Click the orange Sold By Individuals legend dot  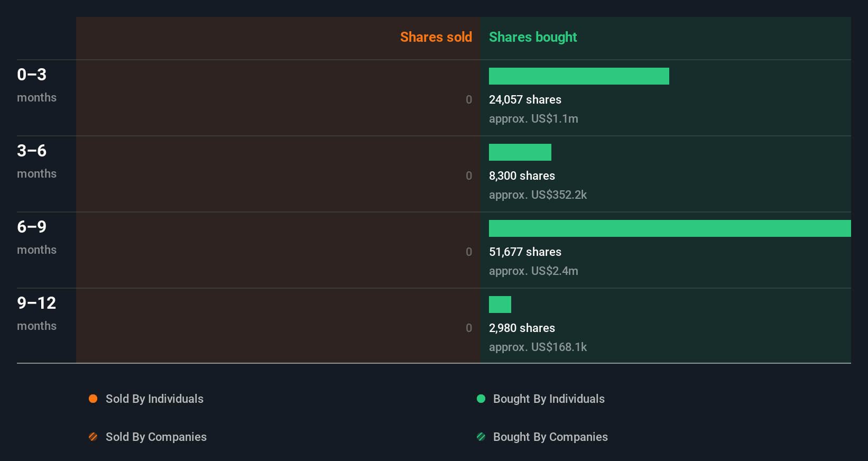coord(93,399)
